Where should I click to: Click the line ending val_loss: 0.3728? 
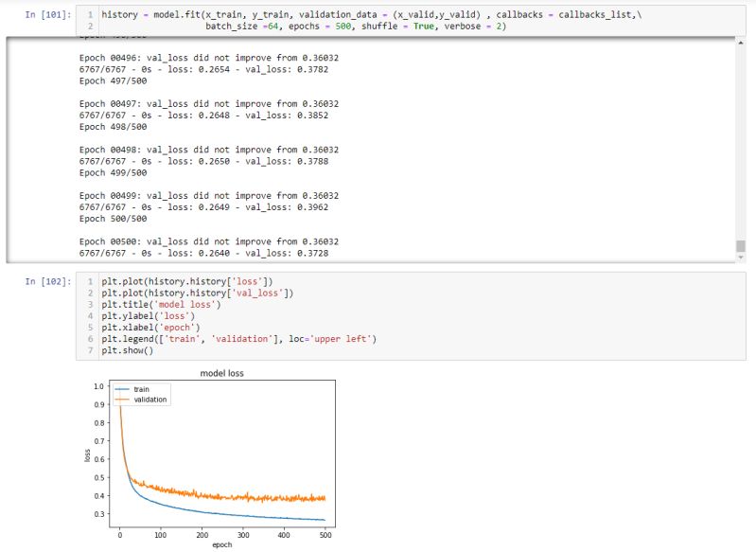click(203, 253)
